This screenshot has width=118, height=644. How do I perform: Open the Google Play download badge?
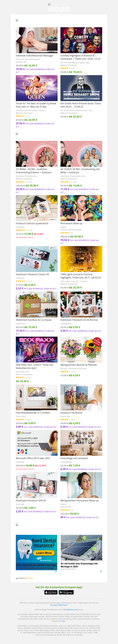click(x=66, y=592)
